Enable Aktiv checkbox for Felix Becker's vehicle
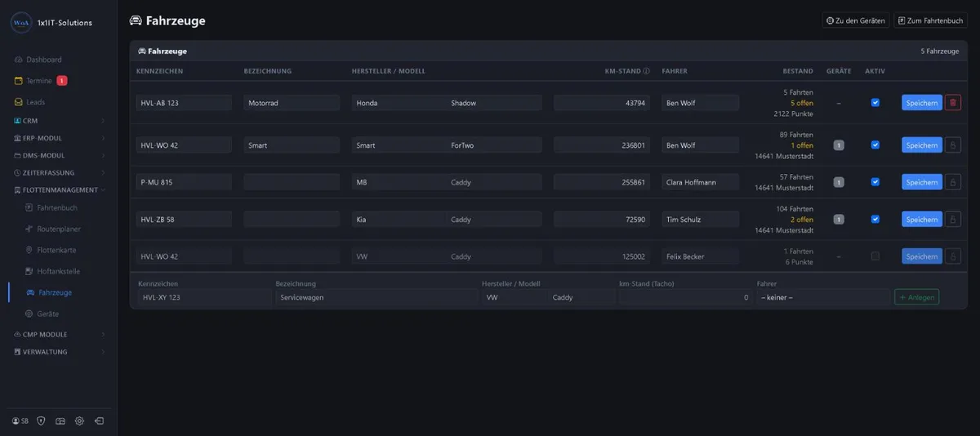The width and height of the screenshot is (980, 436). pyautogui.click(x=875, y=256)
